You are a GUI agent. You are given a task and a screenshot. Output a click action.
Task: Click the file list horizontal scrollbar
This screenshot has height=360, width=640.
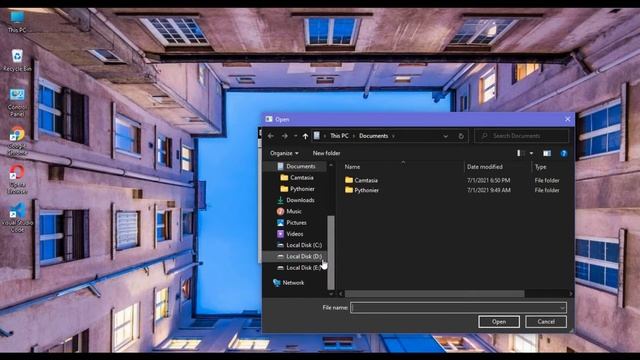click(434, 293)
